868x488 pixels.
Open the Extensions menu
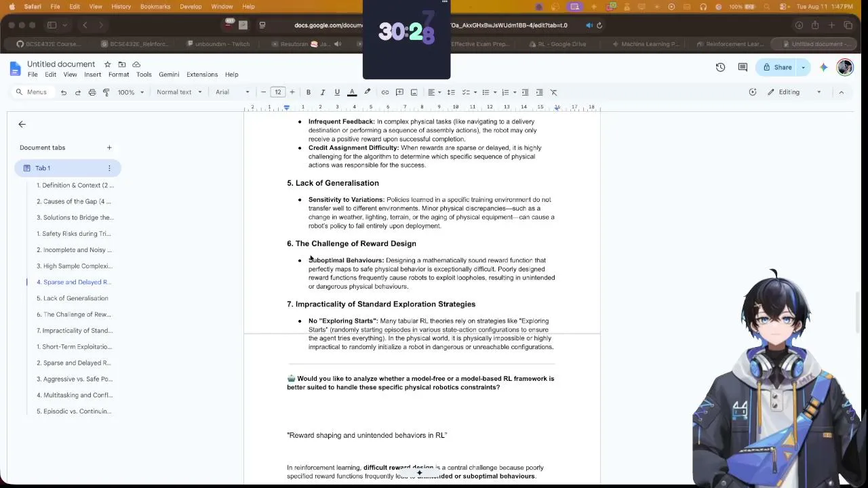[x=202, y=75]
